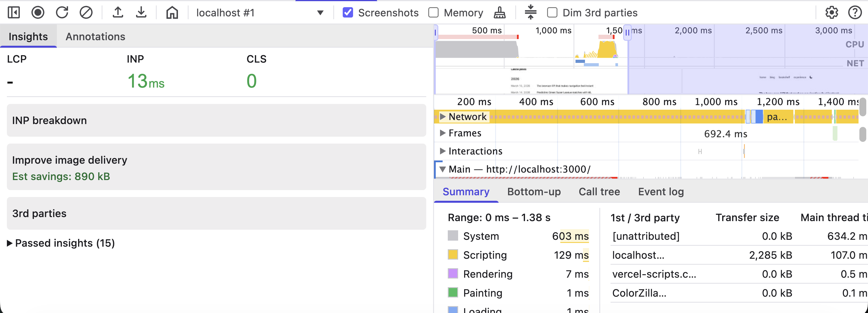Image resolution: width=868 pixels, height=313 pixels.
Task: Upload a profile using the upload icon
Action: coord(117,12)
